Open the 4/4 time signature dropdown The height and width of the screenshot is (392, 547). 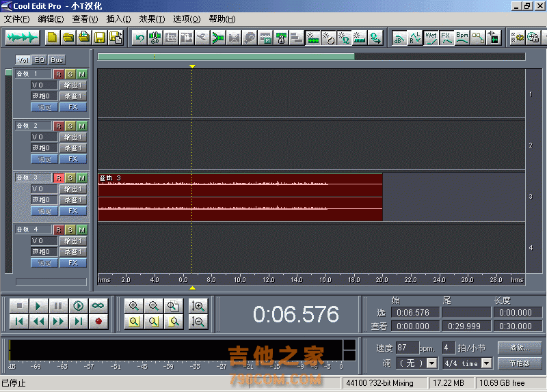coord(486,363)
